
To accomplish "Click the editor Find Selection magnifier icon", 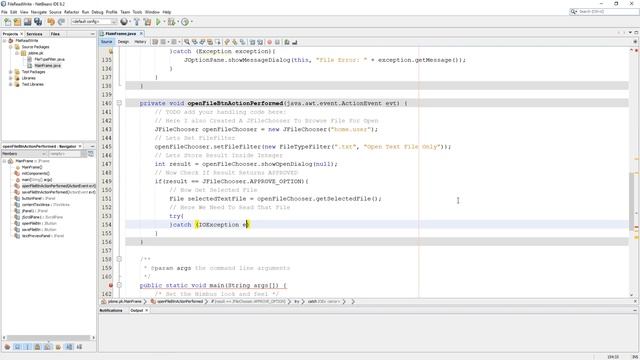I will pyautogui.click(x=187, y=42).
